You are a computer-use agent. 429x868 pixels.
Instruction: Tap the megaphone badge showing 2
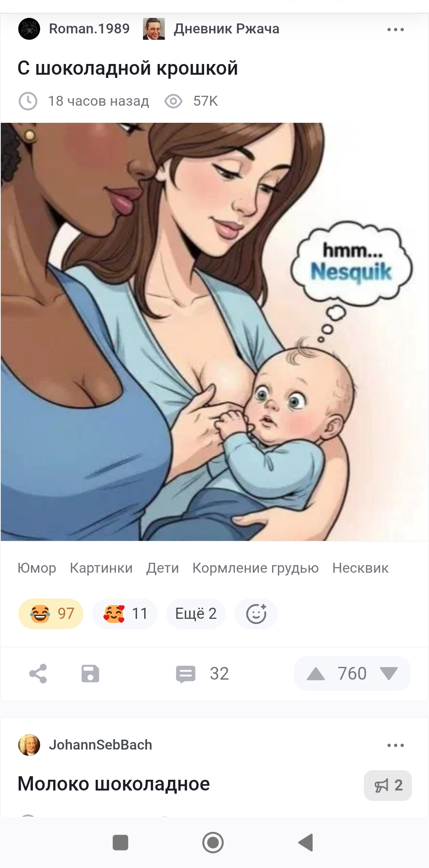point(388,785)
